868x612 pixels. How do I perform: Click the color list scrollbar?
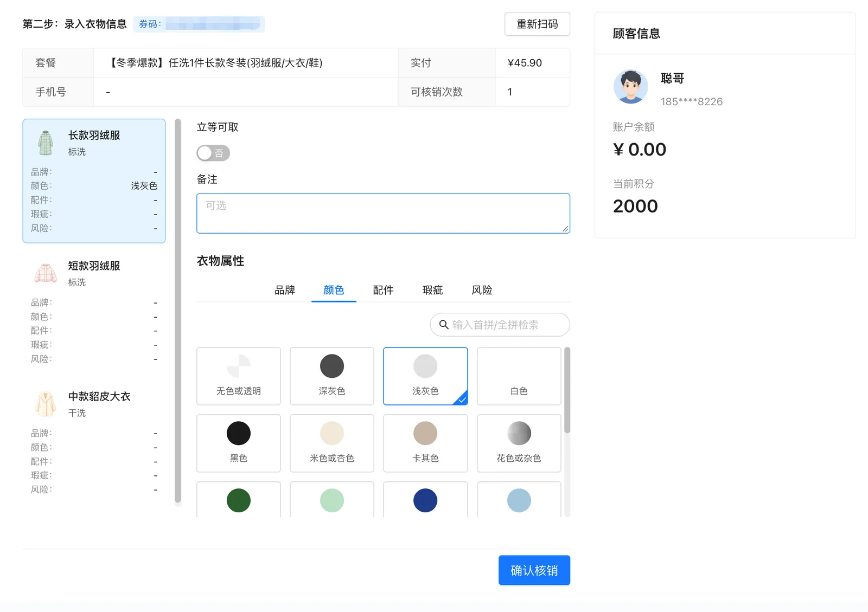click(x=567, y=390)
